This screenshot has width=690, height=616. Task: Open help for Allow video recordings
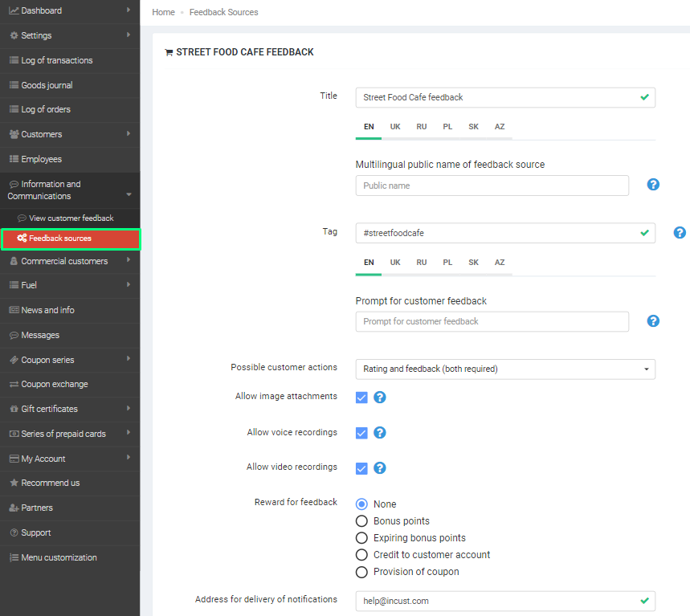point(380,468)
